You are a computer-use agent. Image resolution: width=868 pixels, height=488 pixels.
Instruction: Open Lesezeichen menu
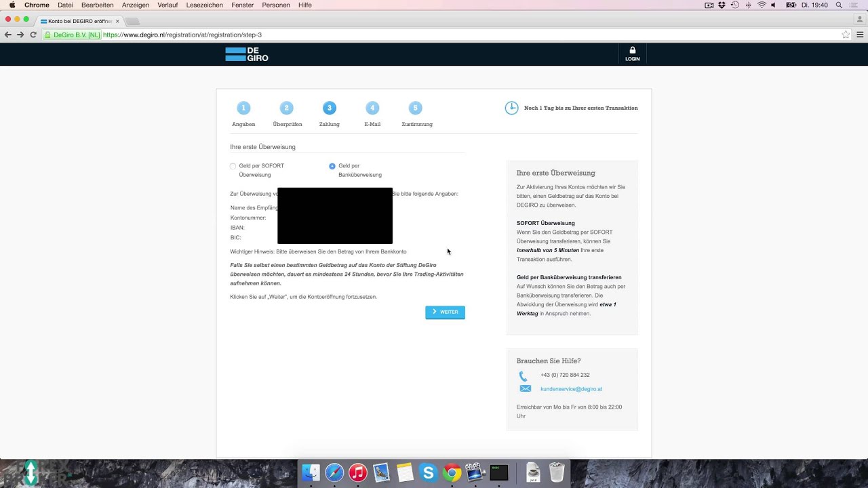coord(205,5)
